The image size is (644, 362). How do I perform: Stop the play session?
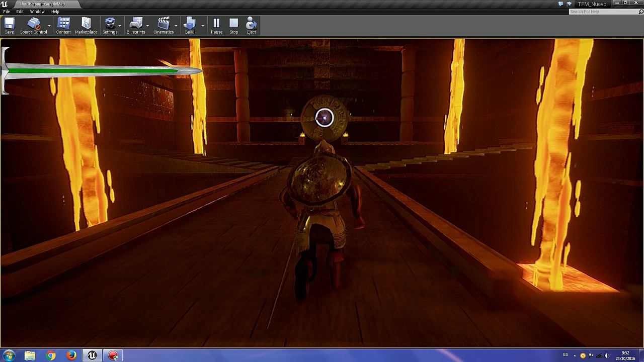(x=234, y=26)
